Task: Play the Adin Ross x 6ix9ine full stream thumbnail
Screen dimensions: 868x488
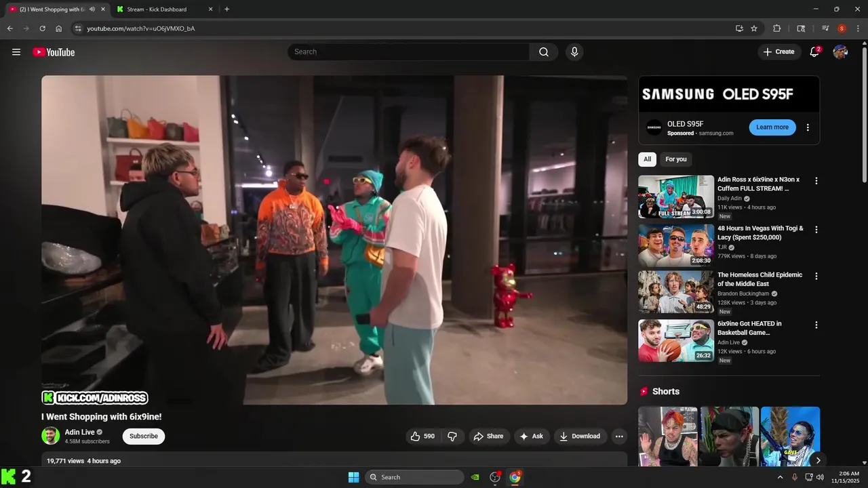Action: tap(676, 197)
